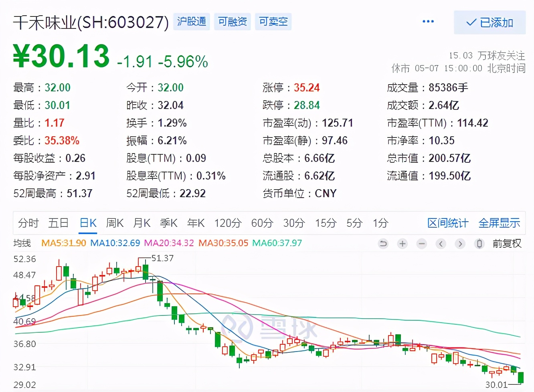The height and width of the screenshot is (392, 534).
Task: Reset the chart with the undo icon
Action: 383,243
